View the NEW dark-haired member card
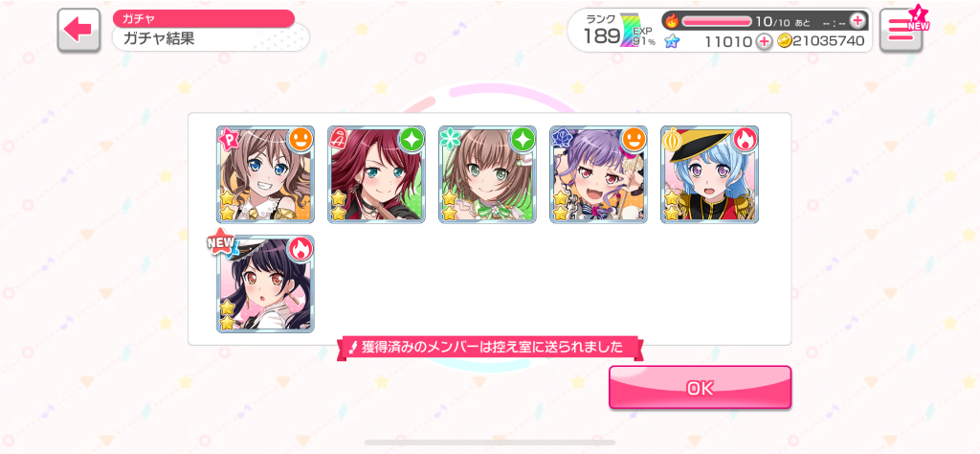 tap(265, 284)
